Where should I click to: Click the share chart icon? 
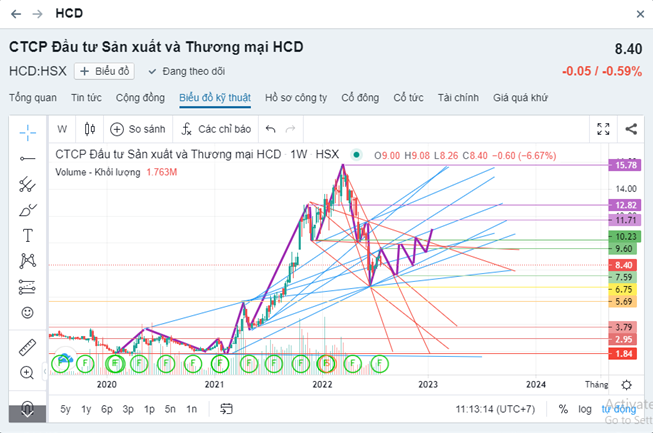click(631, 129)
